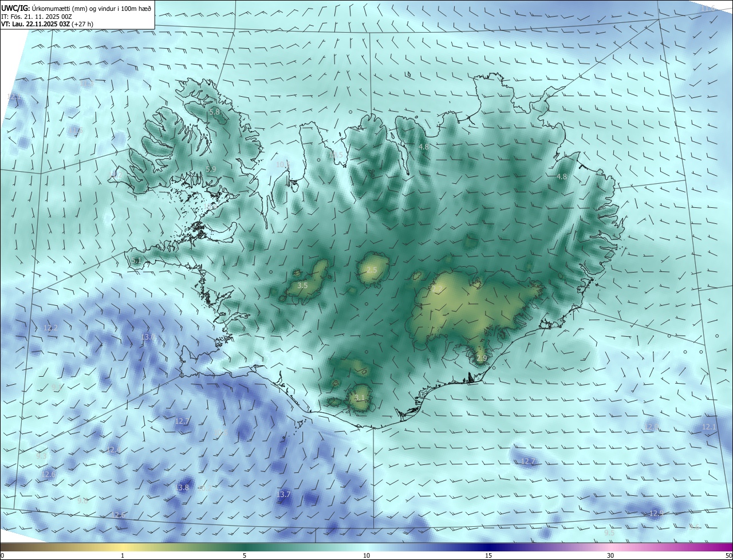The height and width of the screenshot is (560, 733).
Task: Click the 1 tick on the color scale
Action: (x=123, y=555)
